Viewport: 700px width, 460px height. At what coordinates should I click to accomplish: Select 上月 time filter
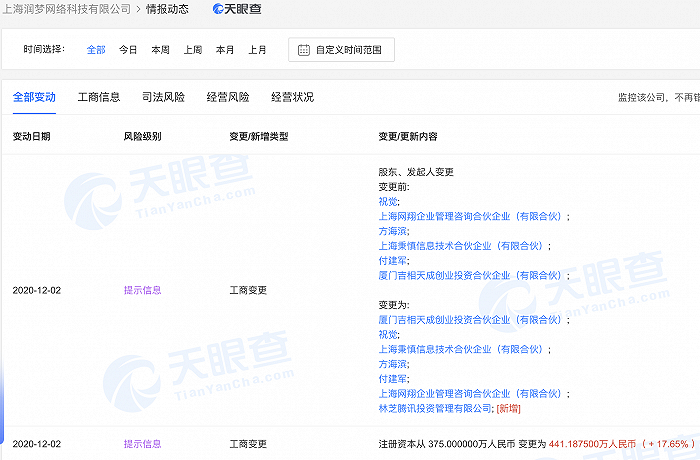pos(257,50)
